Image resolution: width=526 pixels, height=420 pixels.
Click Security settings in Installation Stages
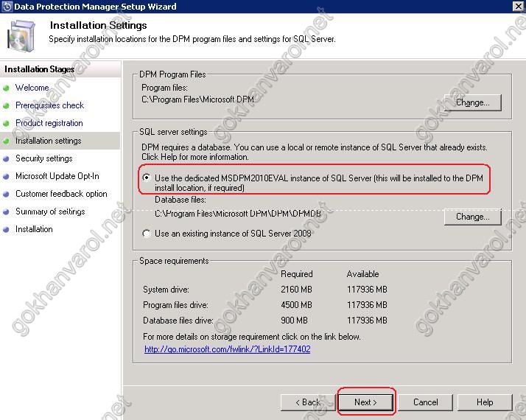43,158
